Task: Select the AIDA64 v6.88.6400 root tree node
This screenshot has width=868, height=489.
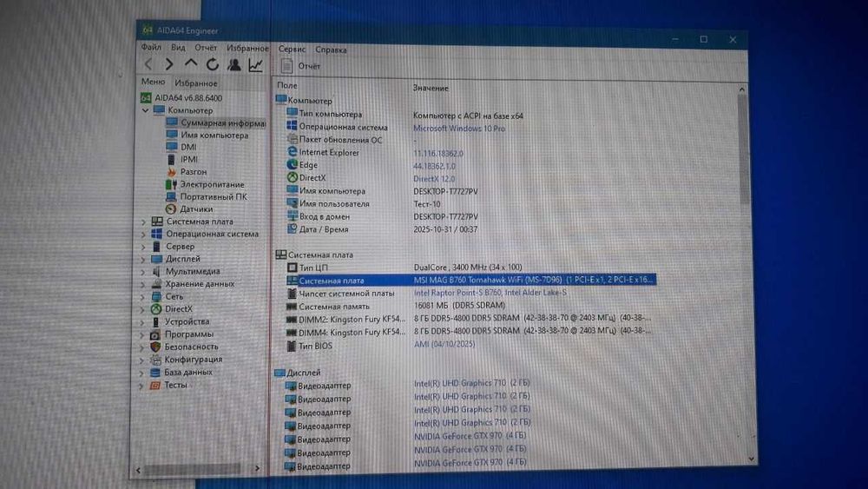Action: coord(188,98)
